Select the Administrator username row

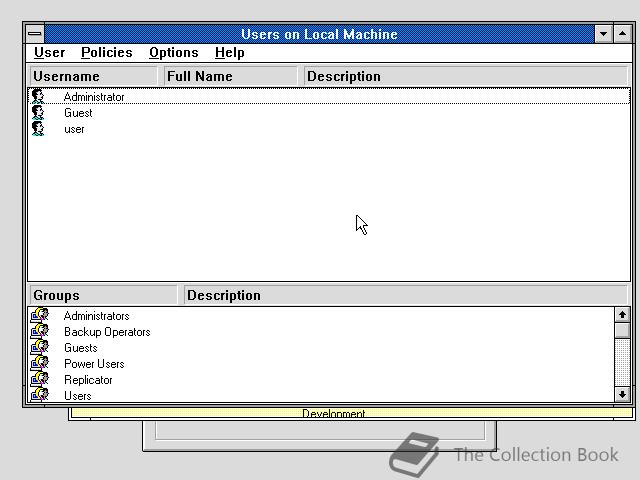click(329, 96)
